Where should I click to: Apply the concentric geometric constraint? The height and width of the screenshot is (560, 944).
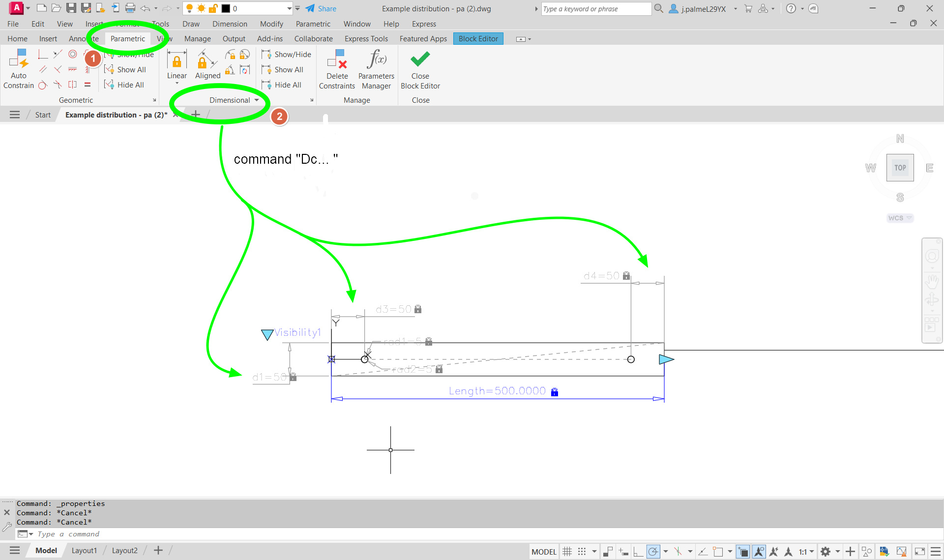click(x=73, y=54)
